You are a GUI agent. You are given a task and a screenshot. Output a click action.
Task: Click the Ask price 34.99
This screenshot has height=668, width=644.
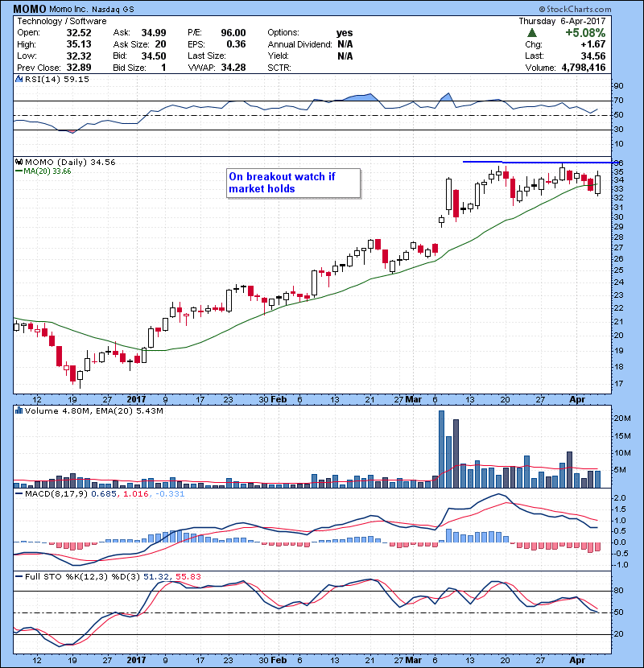click(154, 33)
